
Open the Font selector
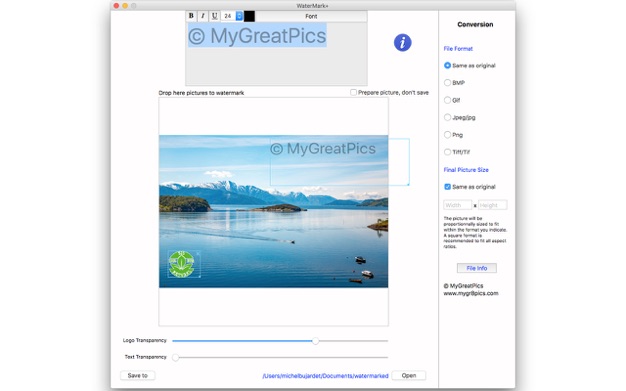coord(311,16)
